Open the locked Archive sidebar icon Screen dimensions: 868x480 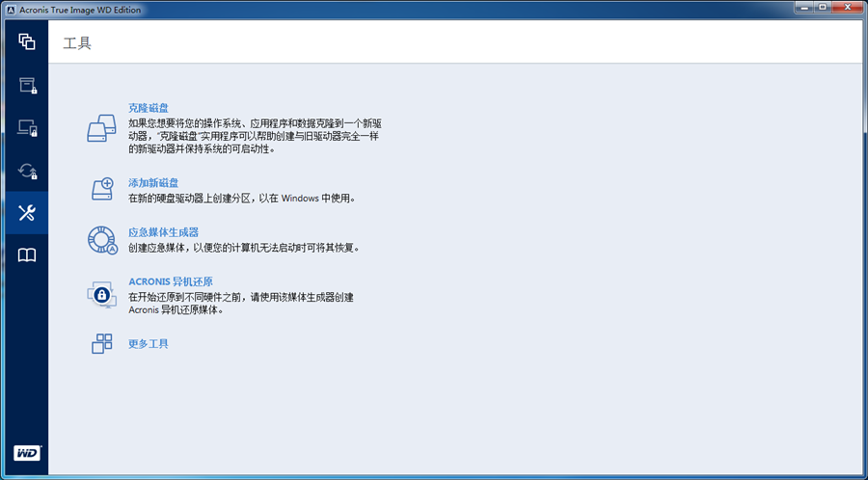coord(26,85)
